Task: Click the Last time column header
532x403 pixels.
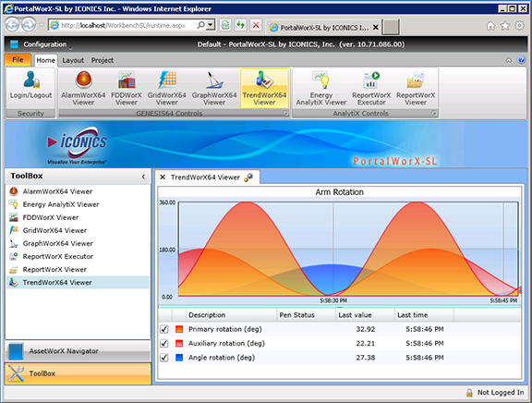Action: (x=424, y=315)
